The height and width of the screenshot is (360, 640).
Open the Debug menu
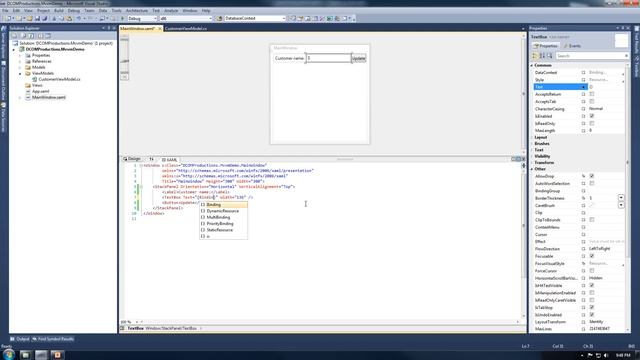click(x=73, y=10)
